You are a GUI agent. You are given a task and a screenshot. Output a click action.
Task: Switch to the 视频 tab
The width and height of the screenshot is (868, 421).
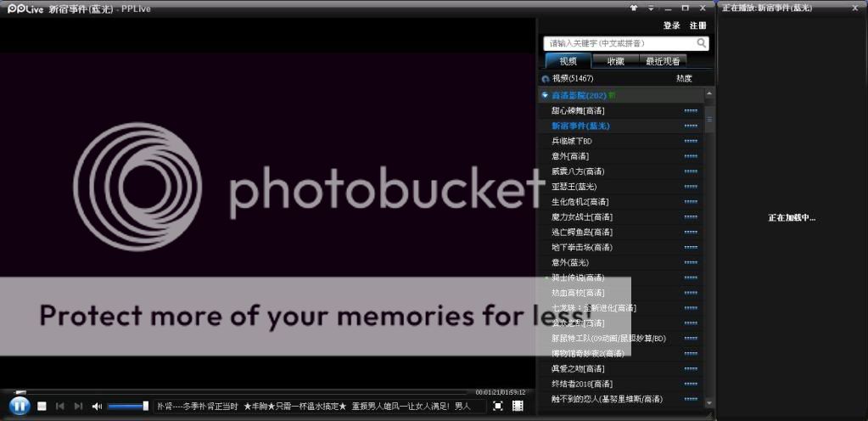pyautogui.click(x=568, y=61)
